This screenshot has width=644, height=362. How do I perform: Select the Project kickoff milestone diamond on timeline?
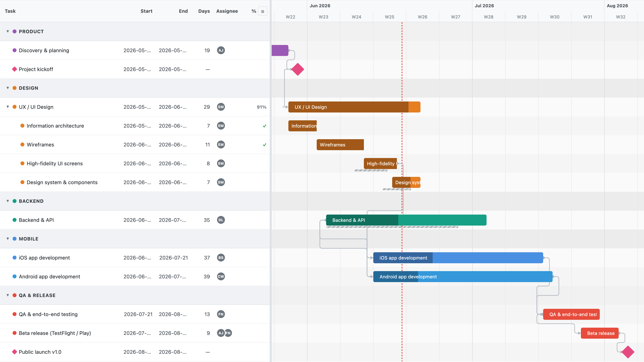click(x=298, y=69)
